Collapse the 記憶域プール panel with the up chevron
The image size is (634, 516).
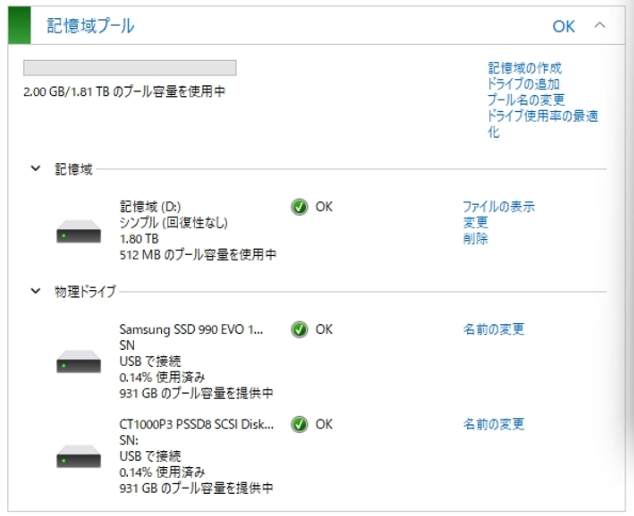coord(600,25)
